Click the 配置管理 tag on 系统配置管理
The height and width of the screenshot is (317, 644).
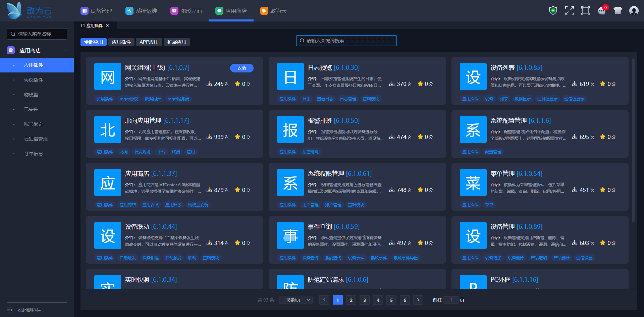click(493, 152)
